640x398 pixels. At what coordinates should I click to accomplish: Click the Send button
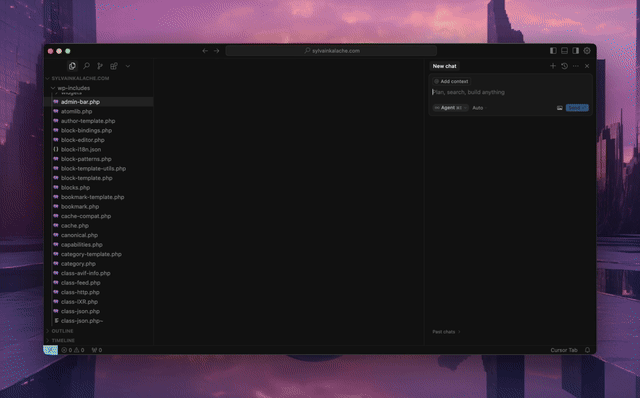pyautogui.click(x=577, y=108)
